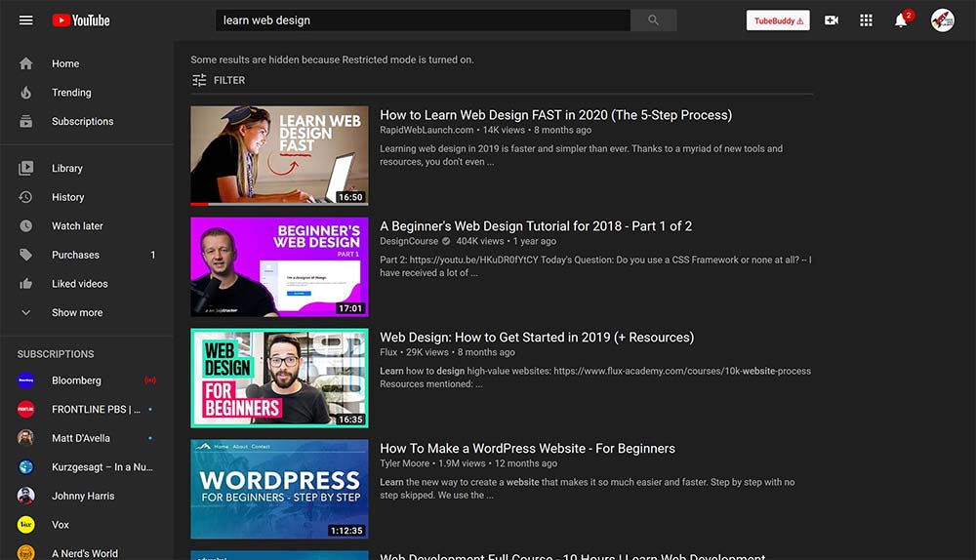The width and height of the screenshot is (976, 560).
Task: Open Kurzgesagt channel avatar
Action: tap(26, 466)
